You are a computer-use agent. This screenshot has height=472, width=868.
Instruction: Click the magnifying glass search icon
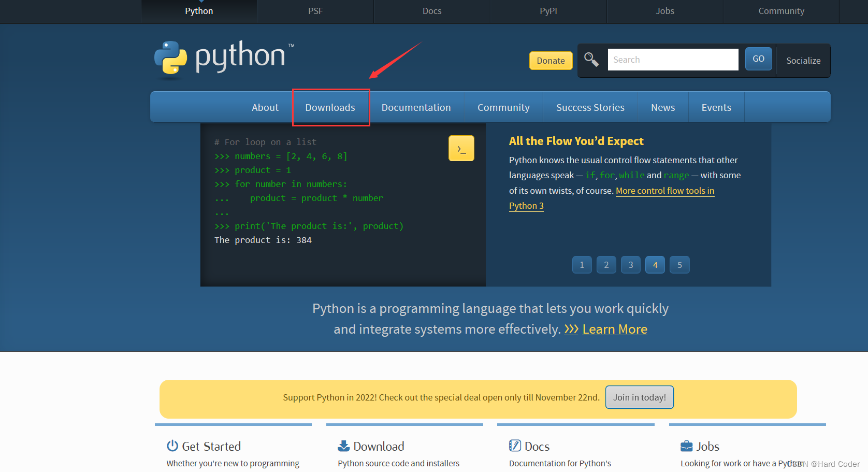pyautogui.click(x=591, y=60)
